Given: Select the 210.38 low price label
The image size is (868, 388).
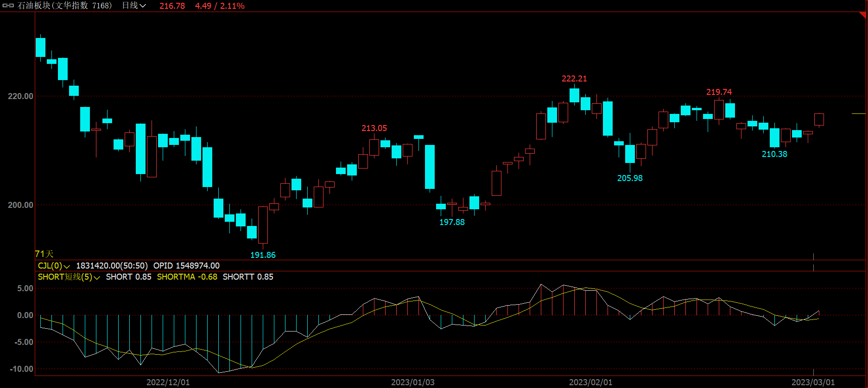Looking at the screenshot, I should tap(774, 154).
